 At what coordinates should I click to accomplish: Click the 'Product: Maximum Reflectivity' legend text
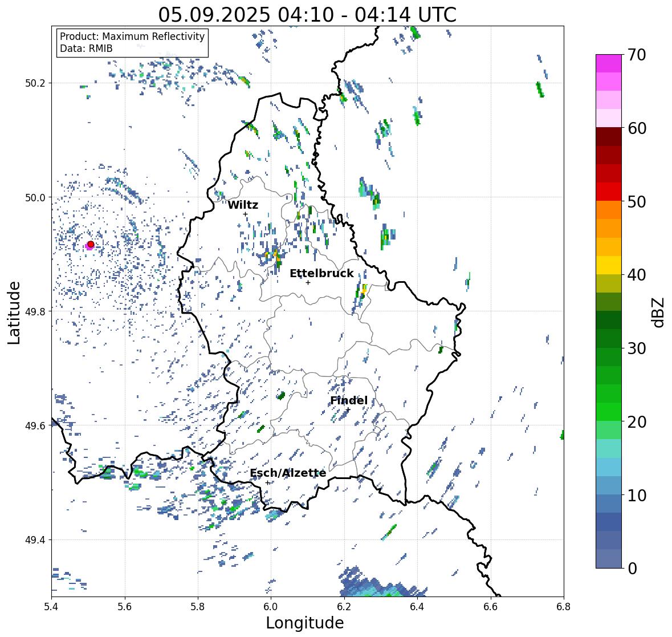coord(132,36)
